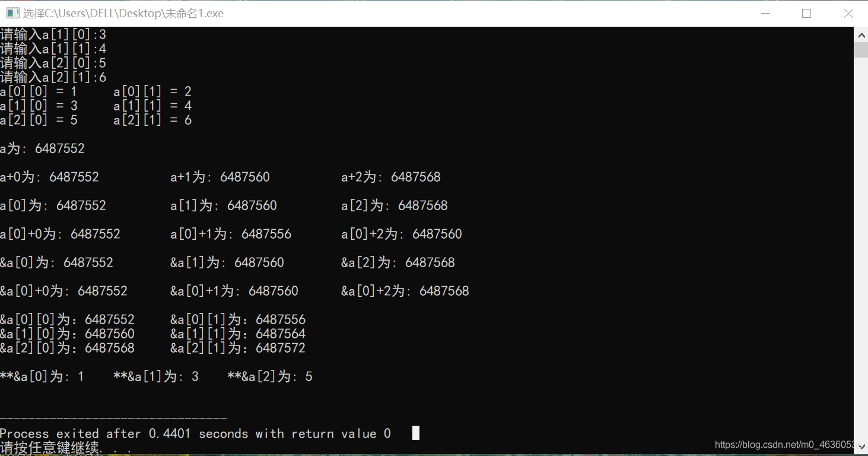
Task: Click the text '&a[0]为: 6487552'
Action: coord(57,262)
